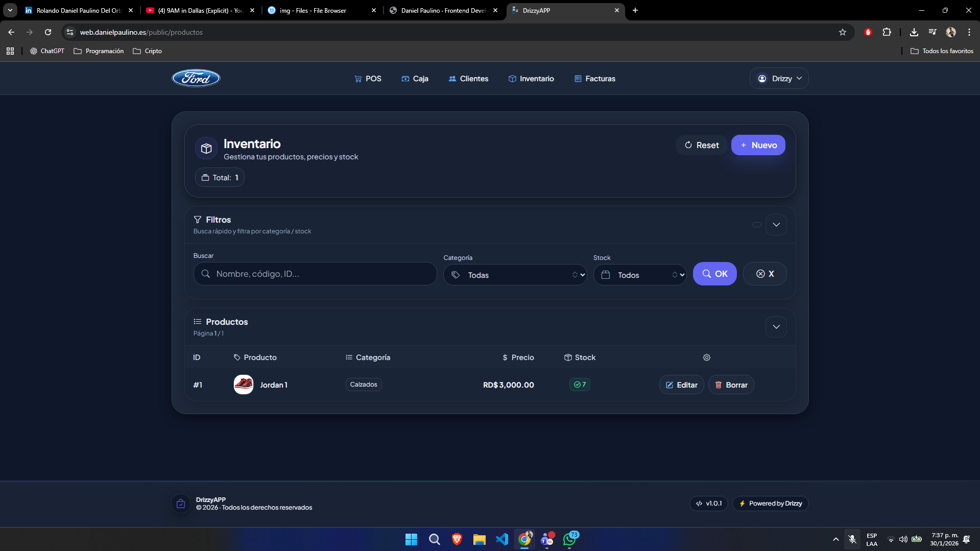The width and height of the screenshot is (980, 551).
Task: Open the Stock dropdown showing Todos
Action: [639, 275]
